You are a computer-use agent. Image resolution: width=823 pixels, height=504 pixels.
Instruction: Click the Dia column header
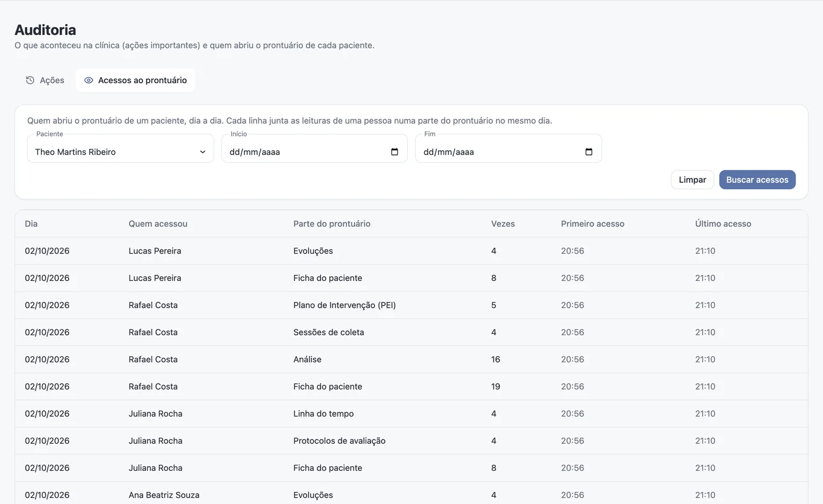coord(31,224)
